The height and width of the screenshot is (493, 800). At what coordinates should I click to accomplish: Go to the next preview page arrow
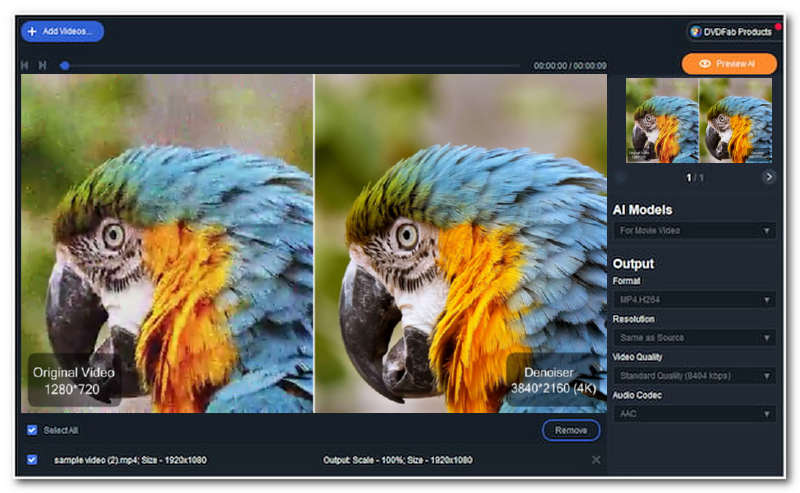click(768, 177)
